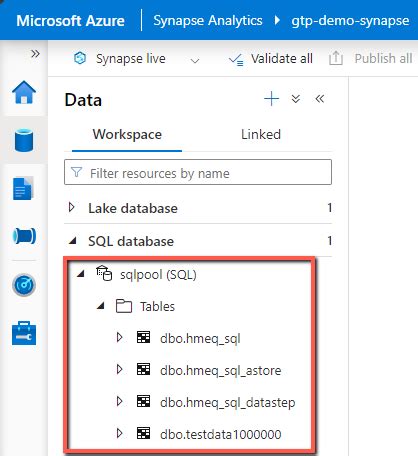Expand the left navigation menu
Viewport: 418px width, 456px height.
click(x=35, y=54)
